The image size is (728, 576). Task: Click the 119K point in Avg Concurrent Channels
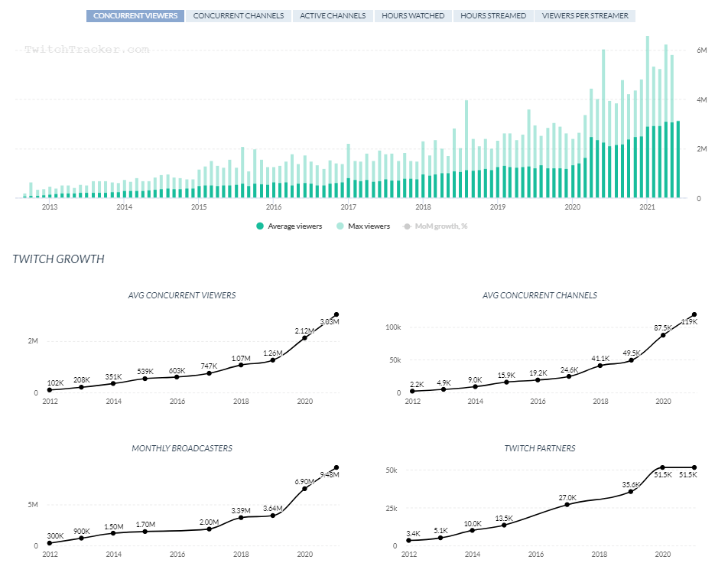click(694, 314)
